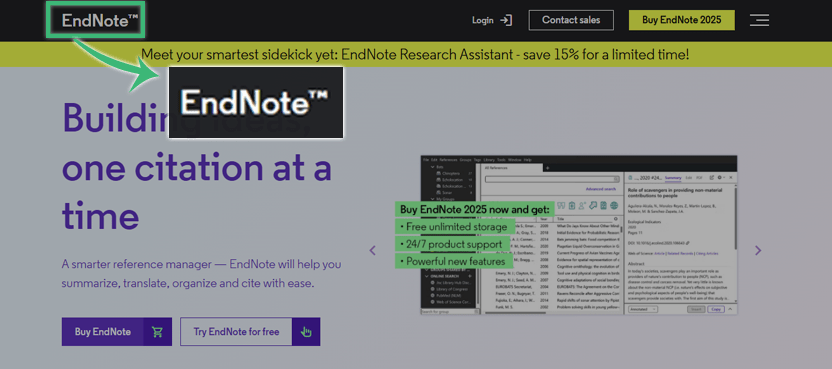This screenshot has height=369, width=832.
Task: Click the Search for group field in the preview
Action: pyautogui.click(x=449, y=312)
